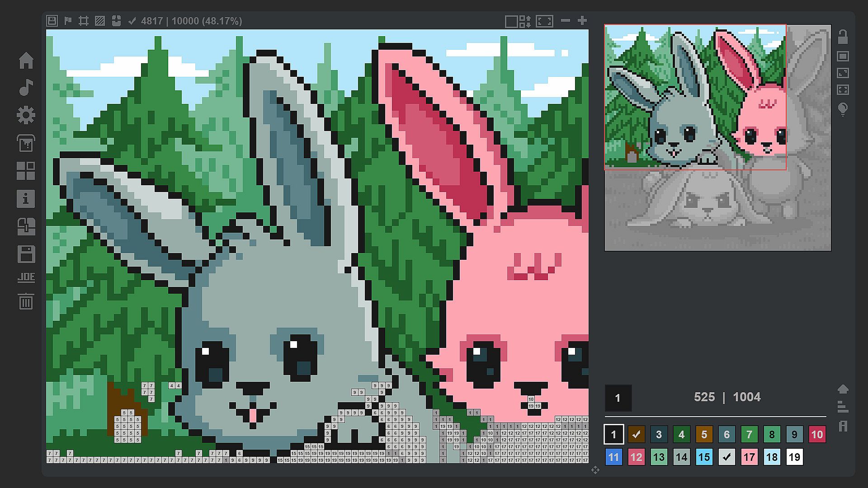The width and height of the screenshot is (868, 488).
Task: Open the palette sort bars icon
Action: [843, 407]
